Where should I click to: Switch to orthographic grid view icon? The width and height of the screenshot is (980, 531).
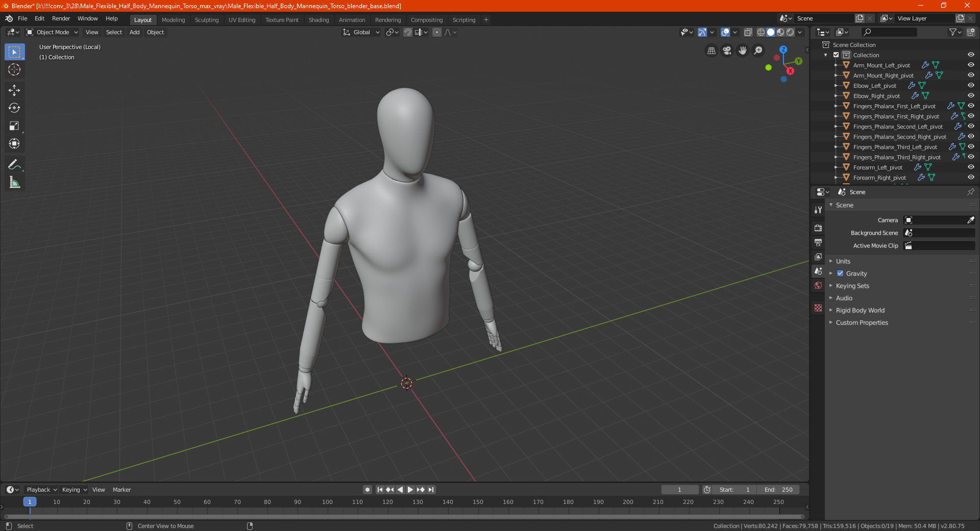click(x=711, y=51)
